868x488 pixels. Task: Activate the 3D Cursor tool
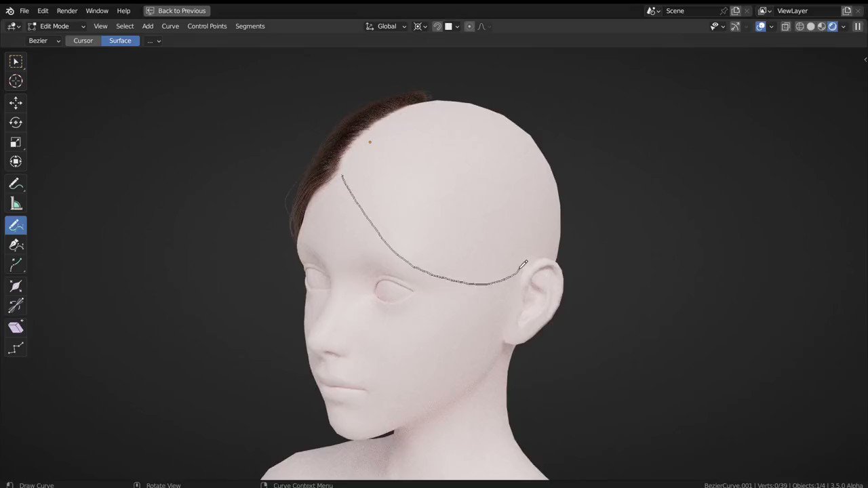tap(16, 81)
